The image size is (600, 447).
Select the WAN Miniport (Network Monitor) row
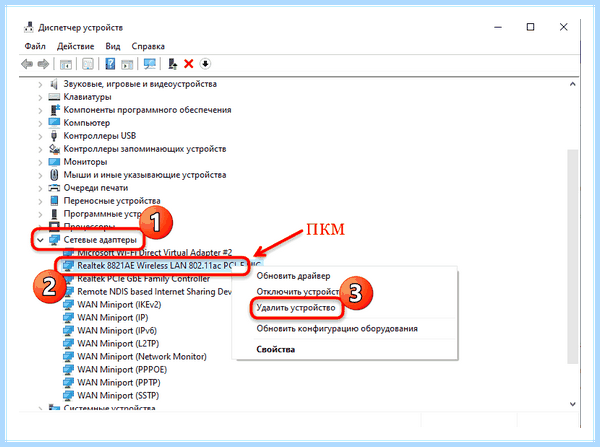point(142,357)
